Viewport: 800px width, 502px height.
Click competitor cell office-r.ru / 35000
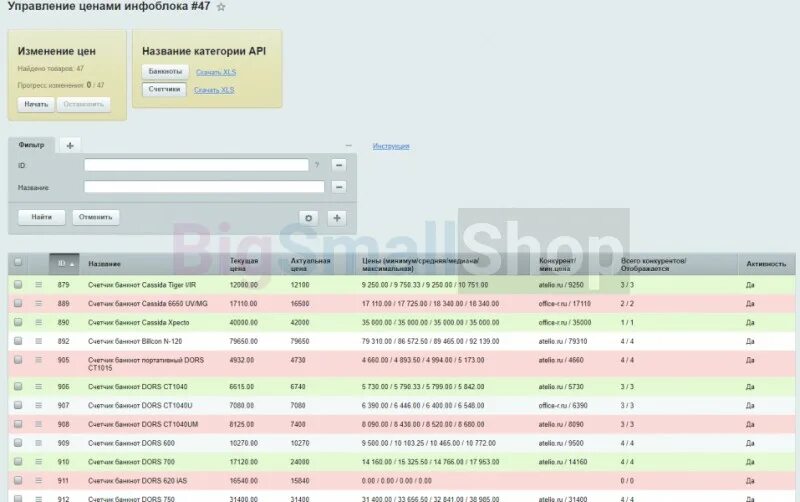pyautogui.click(x=565, y=323)
